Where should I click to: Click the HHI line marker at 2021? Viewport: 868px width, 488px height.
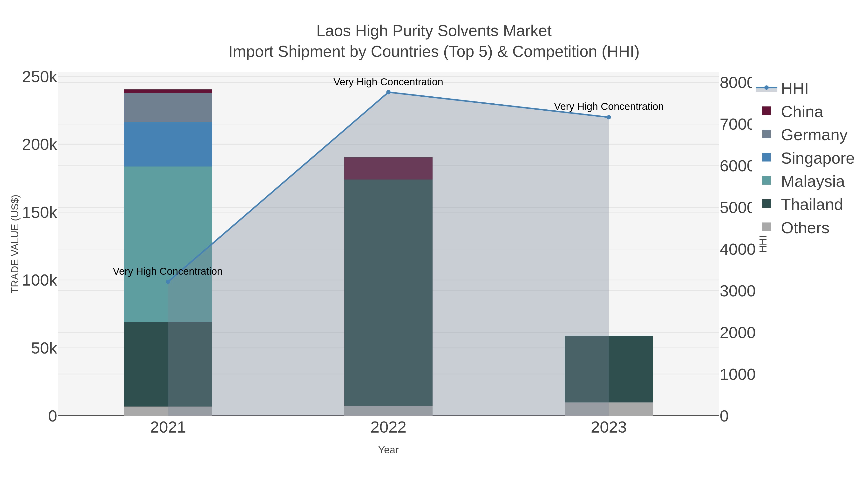168,282
